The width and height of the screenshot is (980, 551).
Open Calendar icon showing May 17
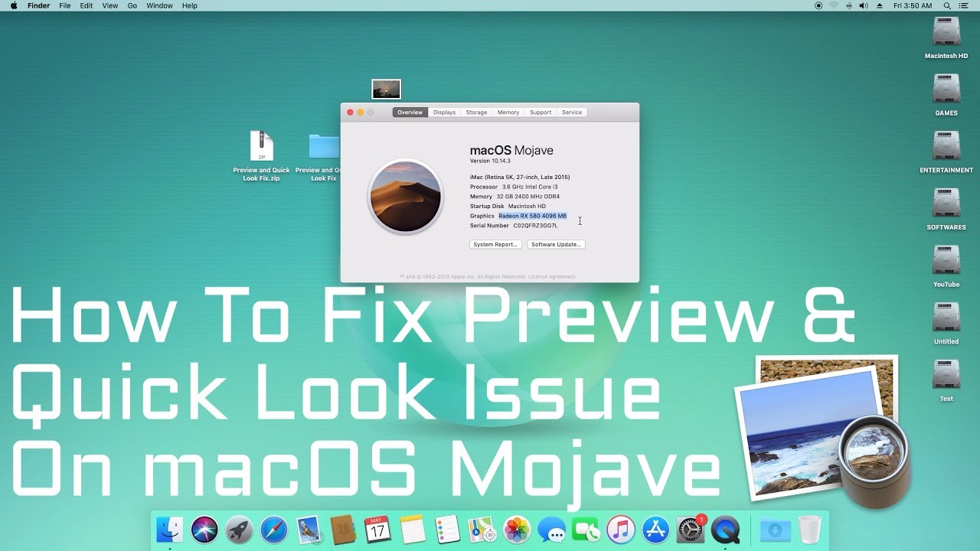pos(377,530)
